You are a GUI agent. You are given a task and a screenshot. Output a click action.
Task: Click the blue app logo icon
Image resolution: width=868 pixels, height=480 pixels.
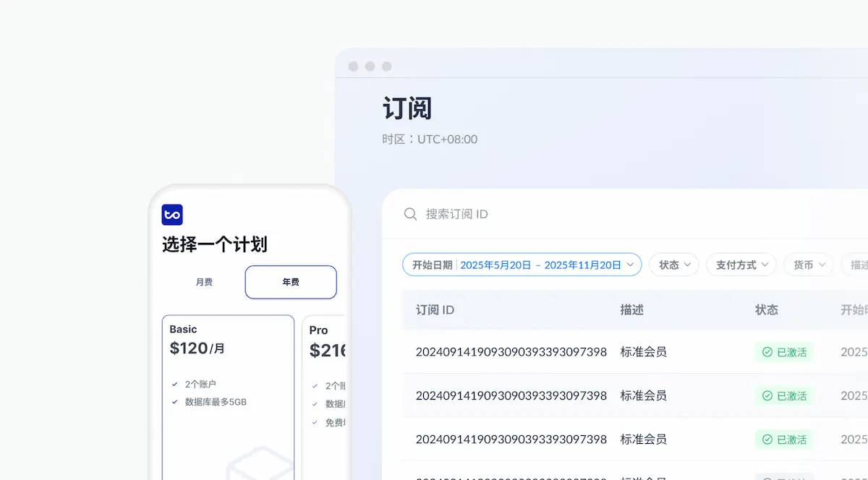pyautogui.click(x=172, y=215)
